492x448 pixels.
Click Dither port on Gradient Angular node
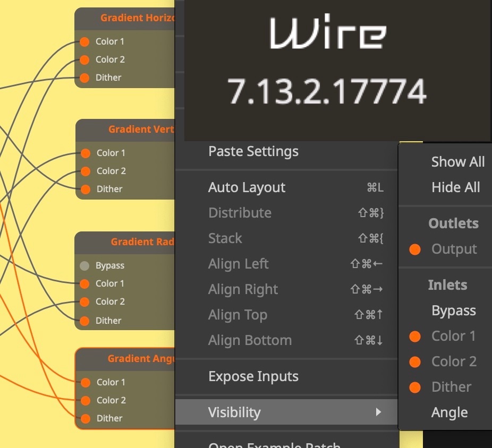tap(86, 418)
